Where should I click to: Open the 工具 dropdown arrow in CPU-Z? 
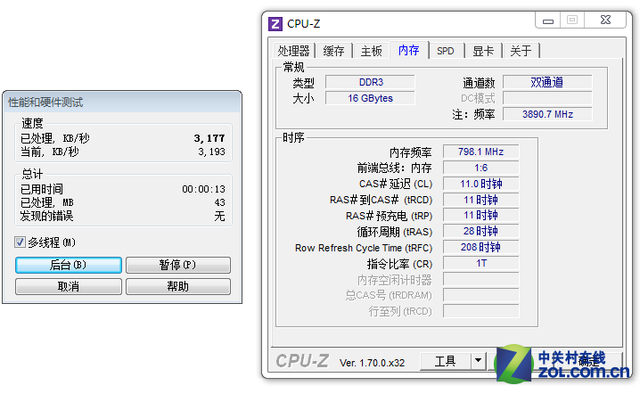tap(478, 361)
